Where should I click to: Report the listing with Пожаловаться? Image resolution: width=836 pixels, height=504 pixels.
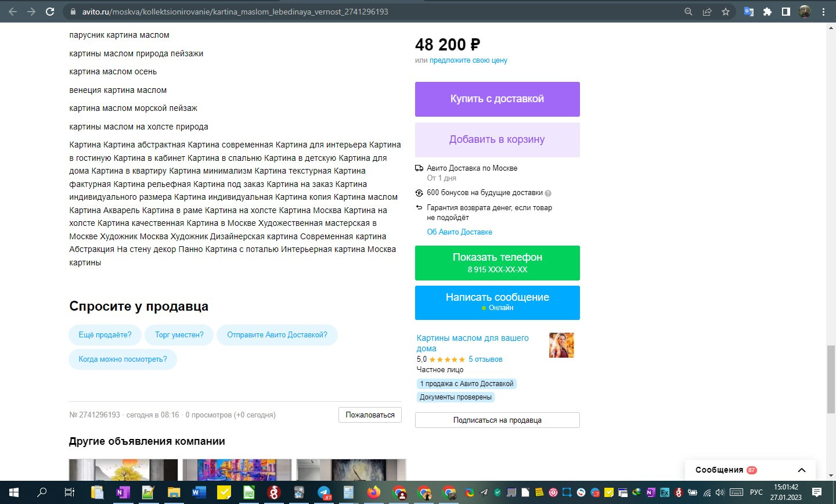point(370,415)
